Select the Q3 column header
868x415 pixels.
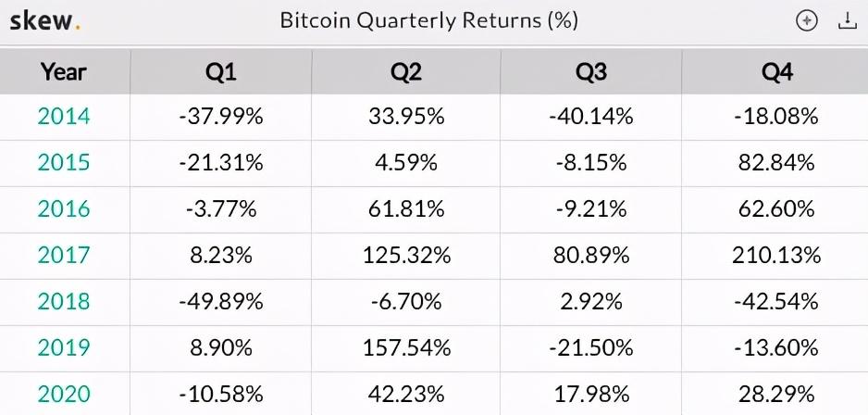pyautogui.click(x=590, y=71)
